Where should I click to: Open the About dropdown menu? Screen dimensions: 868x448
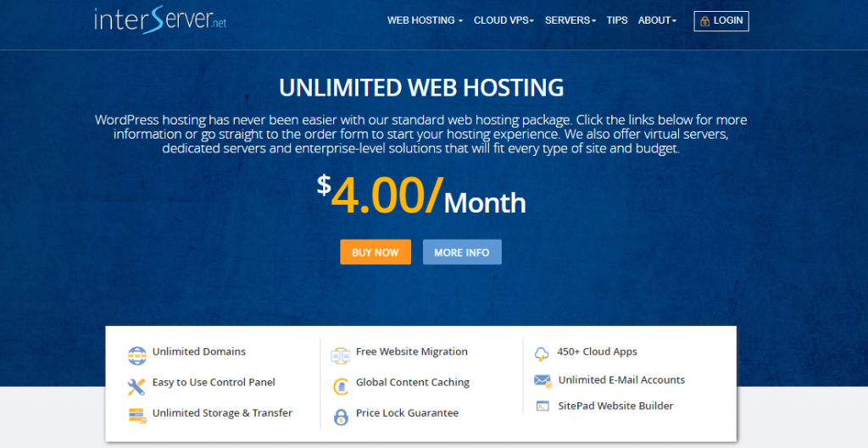(657, 20)
